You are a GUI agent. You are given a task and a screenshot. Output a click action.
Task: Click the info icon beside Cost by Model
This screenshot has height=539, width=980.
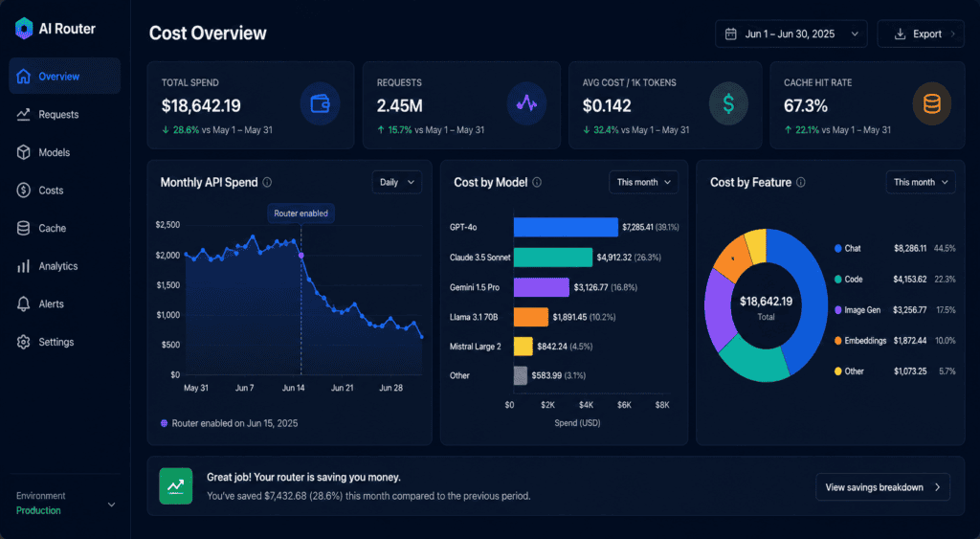coord(537,182)
